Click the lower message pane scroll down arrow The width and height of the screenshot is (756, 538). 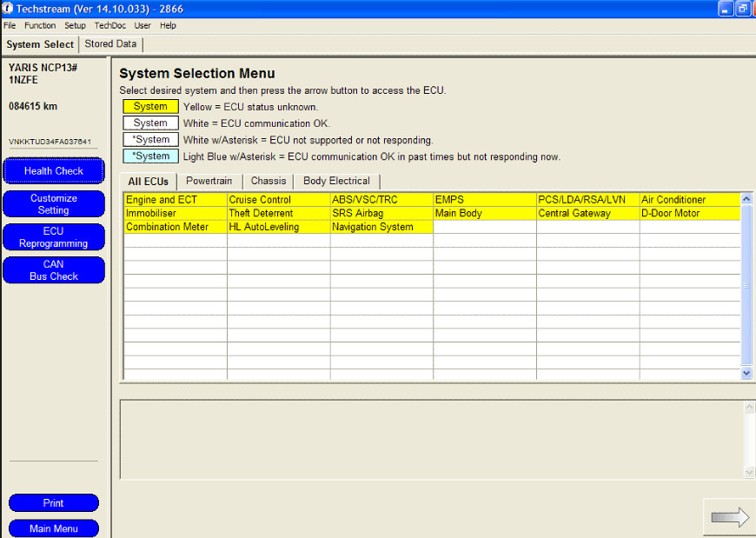[749, 472]
